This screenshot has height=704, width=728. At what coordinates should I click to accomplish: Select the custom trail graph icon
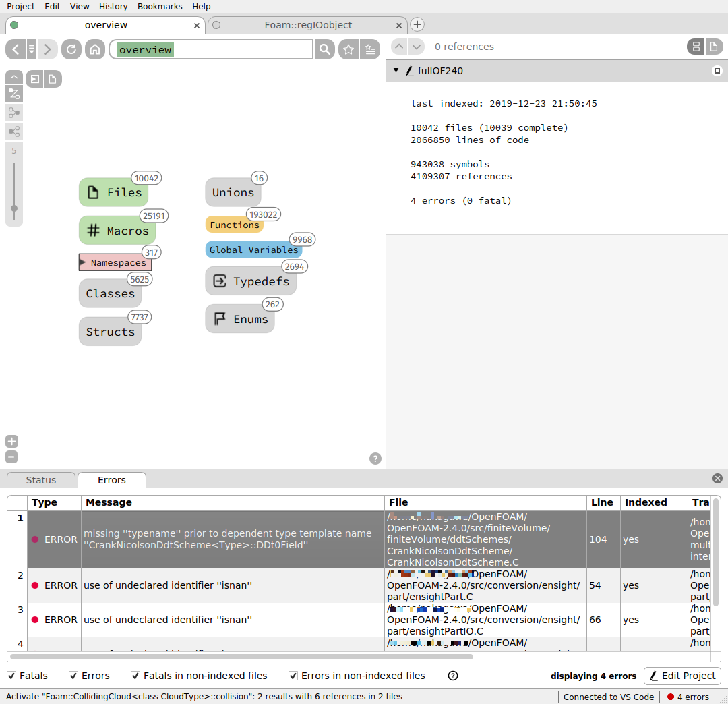[x=14, y=94]
